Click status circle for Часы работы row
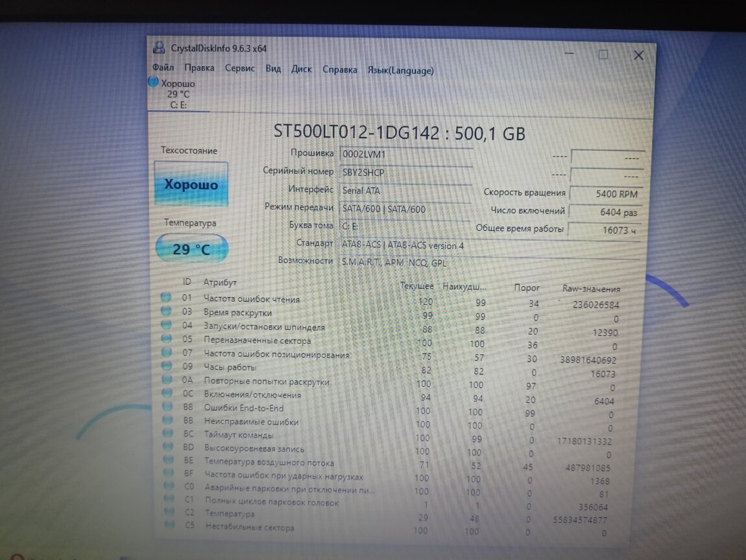This screenshot has height=560, width=746. 167,366
